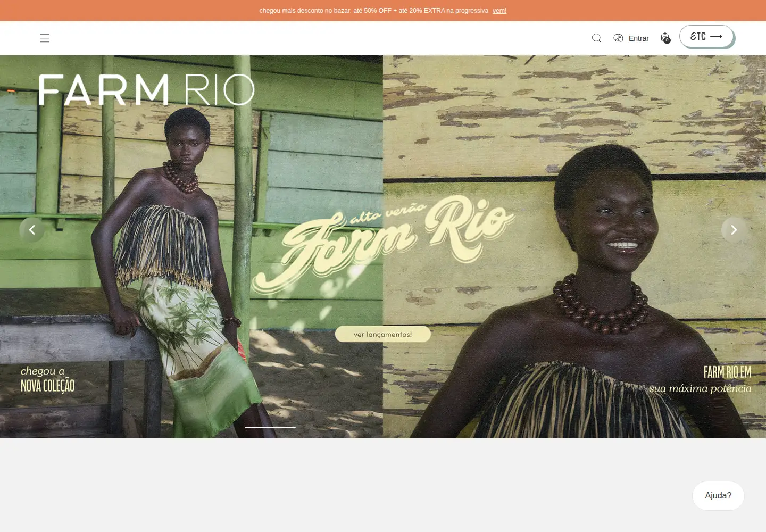Viewport: 766px width, 532px height.
Task: Click the Entrar login link
Action: point(638,38)
